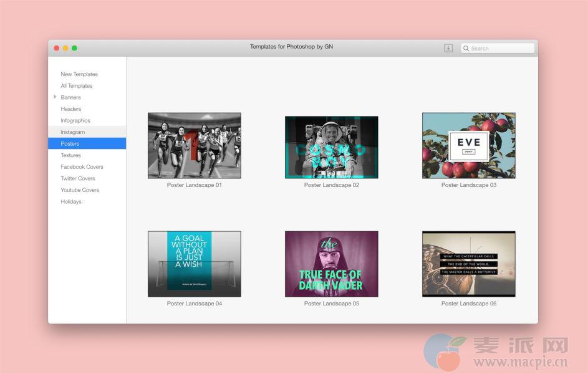The image size is (588, 374).
Task: Select All Templates in the sidebar
Action: pos(76,86)
